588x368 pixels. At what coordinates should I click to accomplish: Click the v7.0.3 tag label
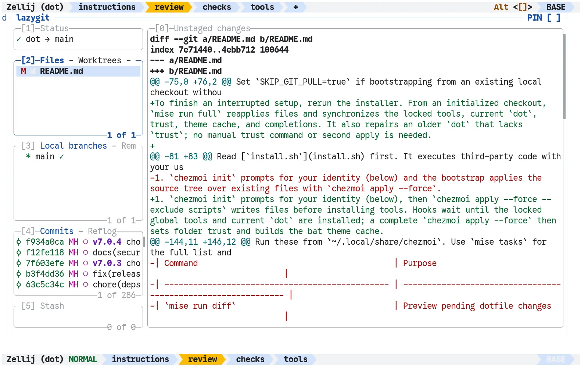pyautogui.click(x=107, y=263)
